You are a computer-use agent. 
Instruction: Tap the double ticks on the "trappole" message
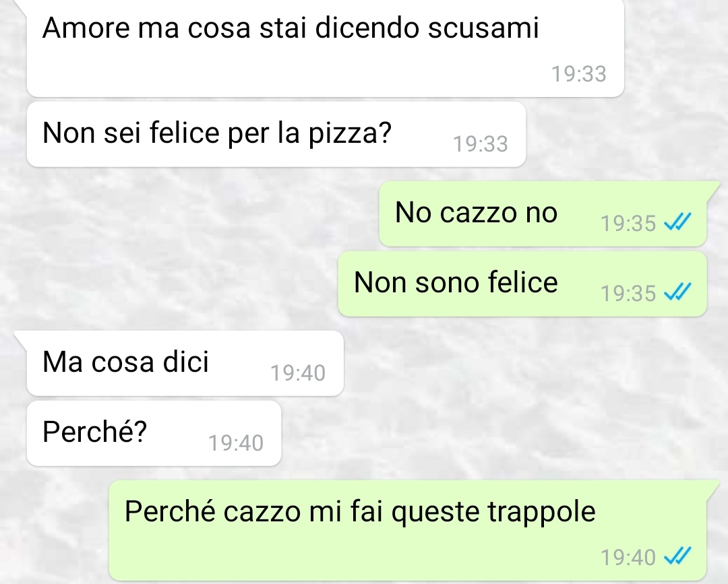pyautogui.click(x=677, y=556)
